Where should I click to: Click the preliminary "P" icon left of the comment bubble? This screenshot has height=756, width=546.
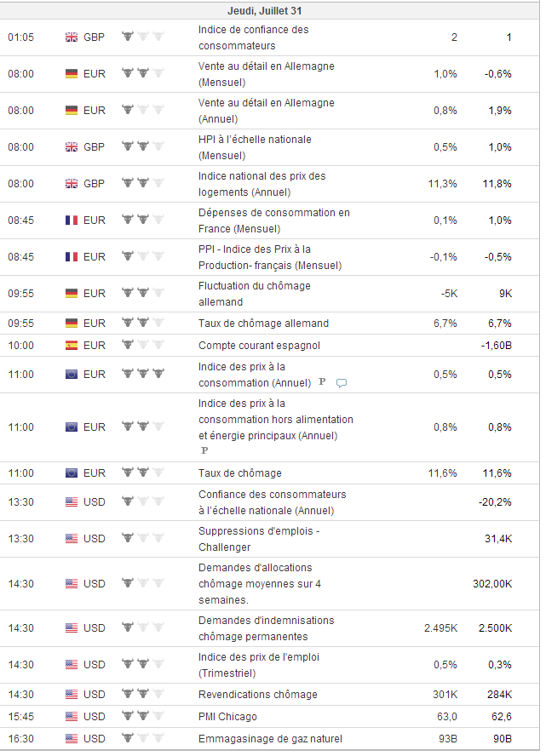pyautogui.click(x=322, y=382)
